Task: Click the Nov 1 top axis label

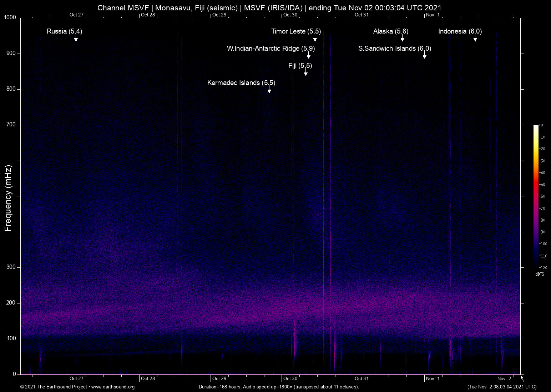Action: pos(433,15)
